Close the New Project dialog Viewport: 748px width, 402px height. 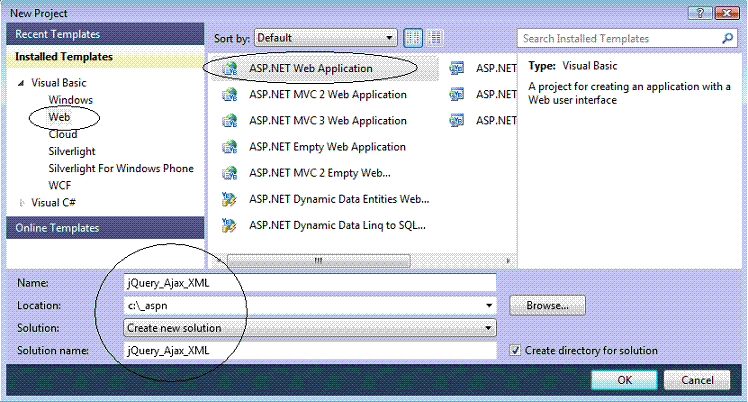727,13
